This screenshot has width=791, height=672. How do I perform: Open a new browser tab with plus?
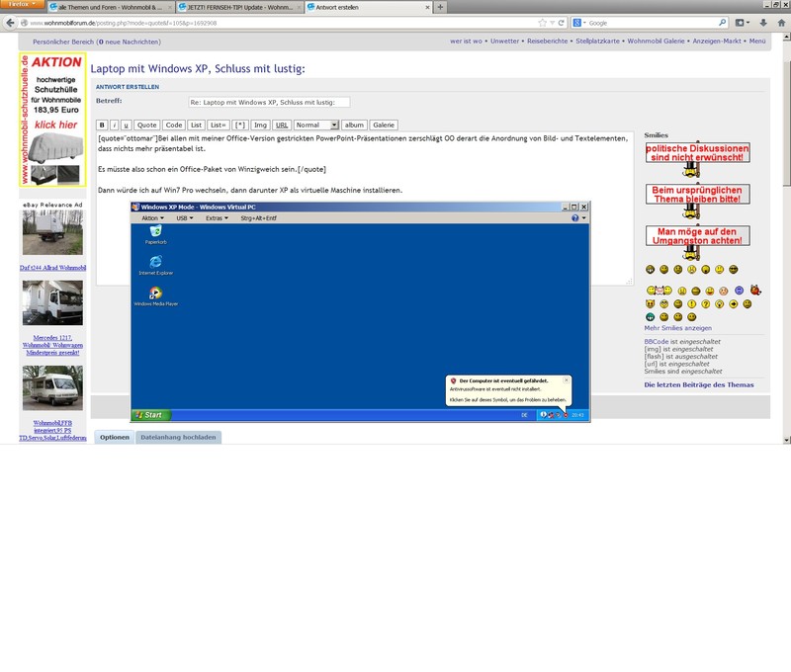point(440,7)
